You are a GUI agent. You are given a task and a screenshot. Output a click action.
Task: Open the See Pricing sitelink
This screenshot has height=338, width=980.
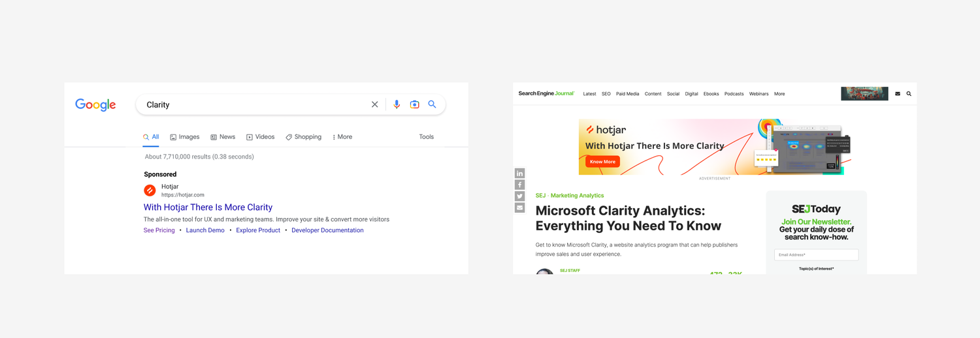(x=159, y=230)
